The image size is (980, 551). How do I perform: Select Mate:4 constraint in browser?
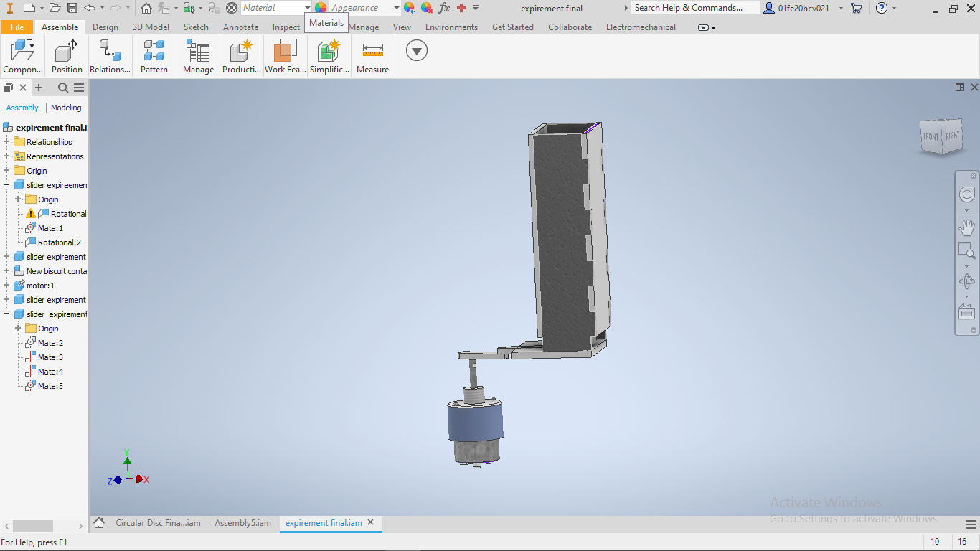coord(50,372)
